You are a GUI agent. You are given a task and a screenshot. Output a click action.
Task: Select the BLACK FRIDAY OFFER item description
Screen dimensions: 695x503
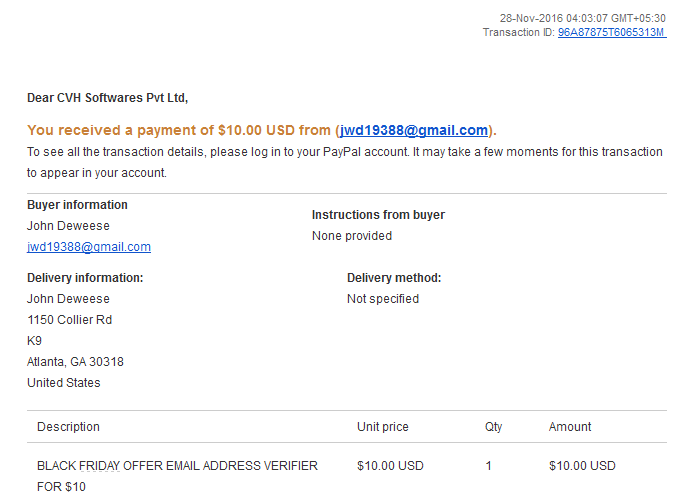point(177,476)
